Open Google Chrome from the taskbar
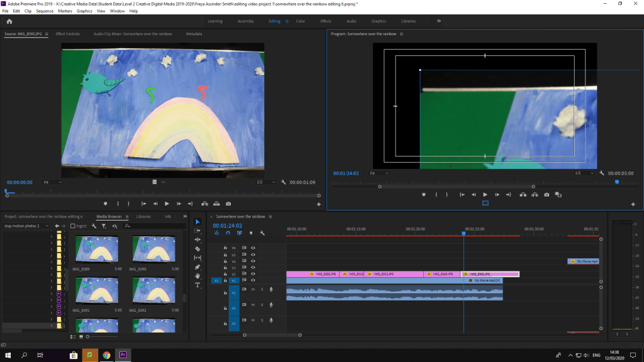 point(106,355)
